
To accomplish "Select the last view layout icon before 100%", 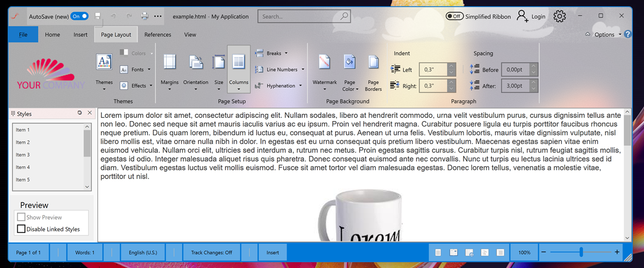I will point(500,252).
